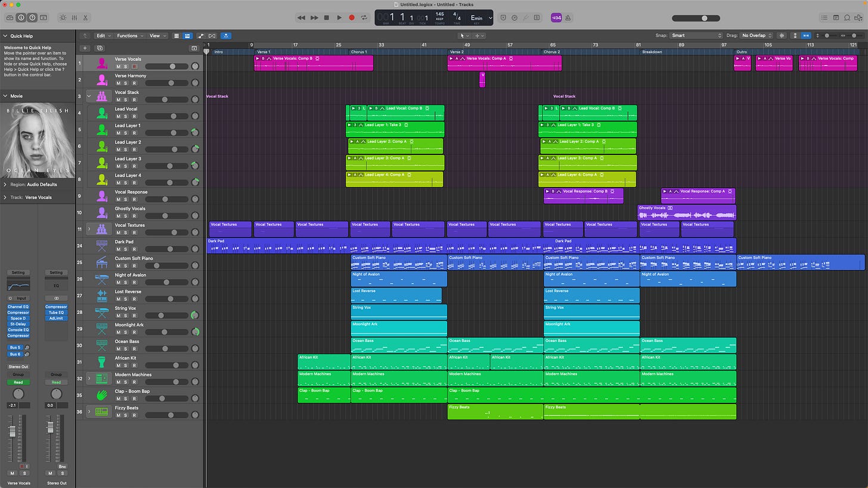The width and height of the screenshot is (868, 488).
Task: Open the Snap dropdown set to Smart
Action: pyautogui.click(x=696, y=36)
